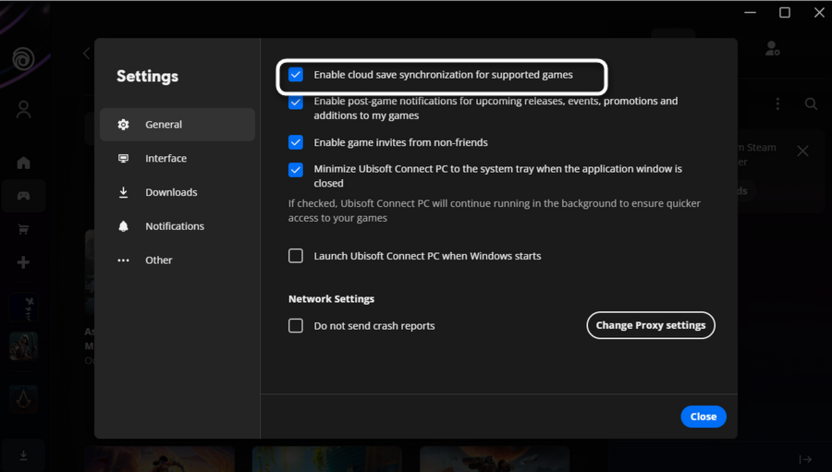Maximize the Ubisoft Connect window
The height and width of the screenshot is (472, 832).
785,12
